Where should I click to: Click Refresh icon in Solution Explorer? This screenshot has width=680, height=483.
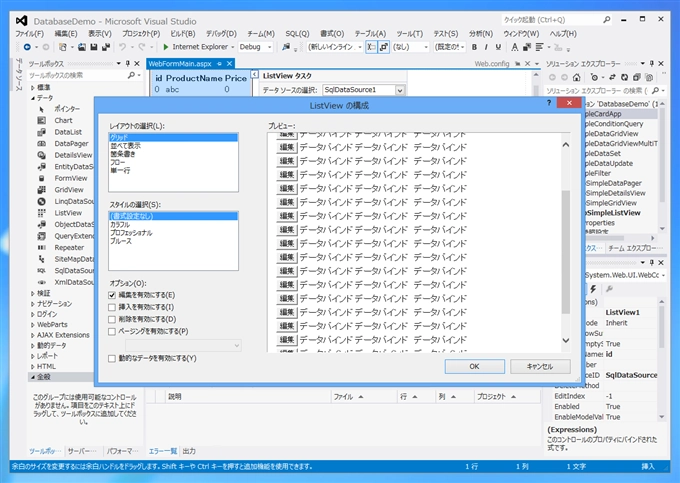(x=624, y=77)
